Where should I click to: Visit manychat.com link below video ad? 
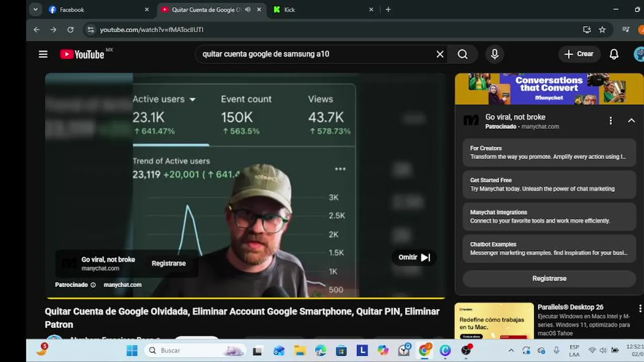click(122, 285)
